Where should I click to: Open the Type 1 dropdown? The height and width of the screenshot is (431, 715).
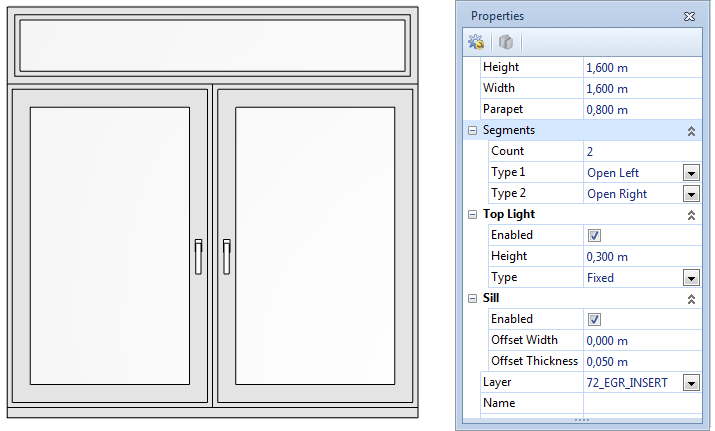pos(690,172)
